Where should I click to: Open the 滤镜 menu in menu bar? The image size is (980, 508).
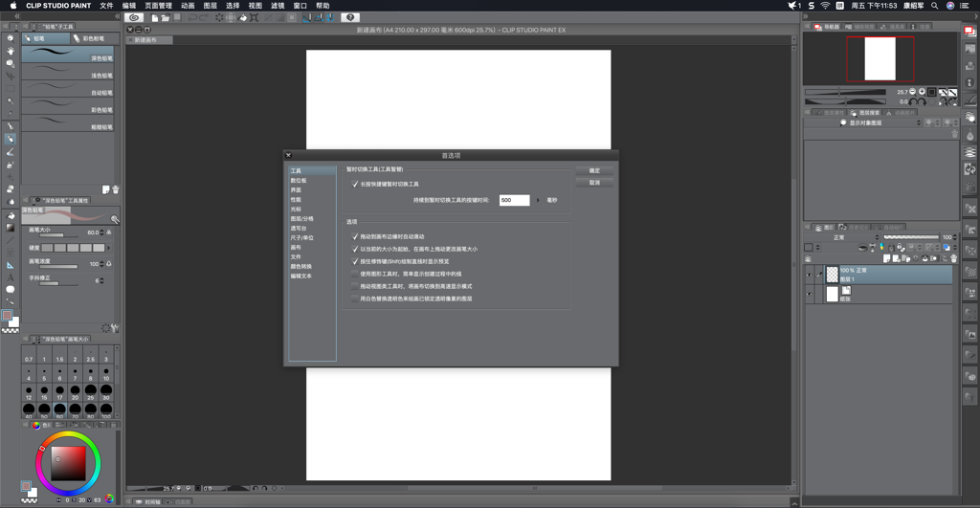[278, 6]
